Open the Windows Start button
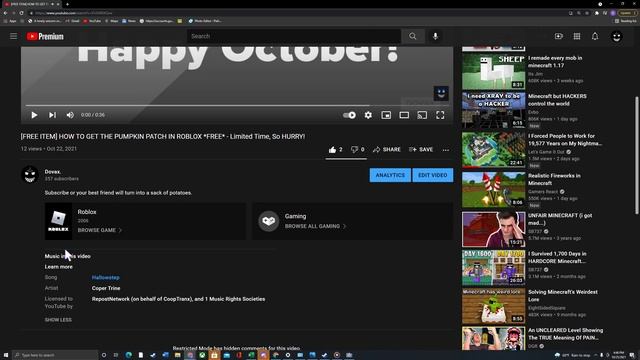The image size is (640, 360). [6, 355]
